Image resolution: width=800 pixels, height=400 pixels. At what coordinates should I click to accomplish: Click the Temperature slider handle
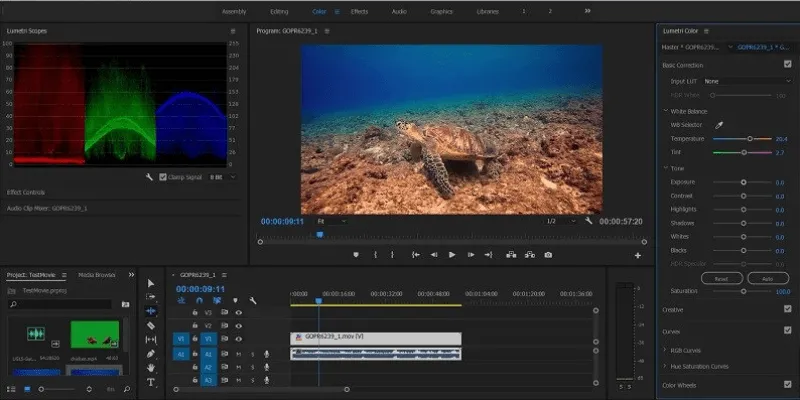pyautogui.click(x=750, y=139)
